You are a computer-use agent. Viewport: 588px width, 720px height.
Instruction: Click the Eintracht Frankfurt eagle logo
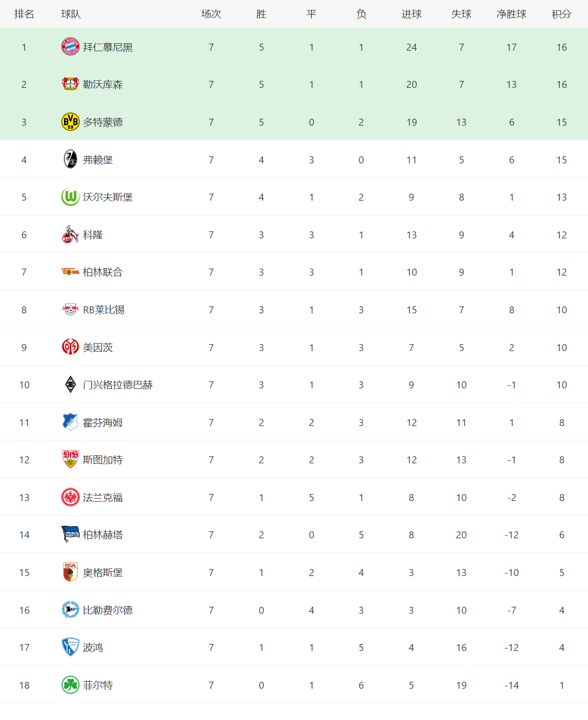point(71,497)
